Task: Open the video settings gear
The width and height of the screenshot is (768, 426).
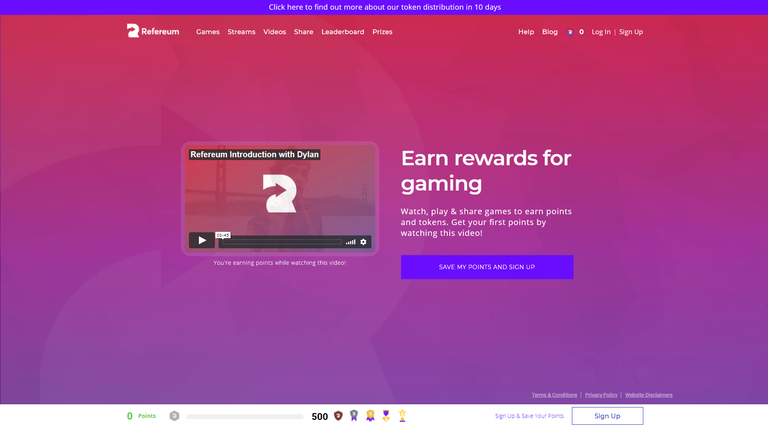Action: click(363, 242)
